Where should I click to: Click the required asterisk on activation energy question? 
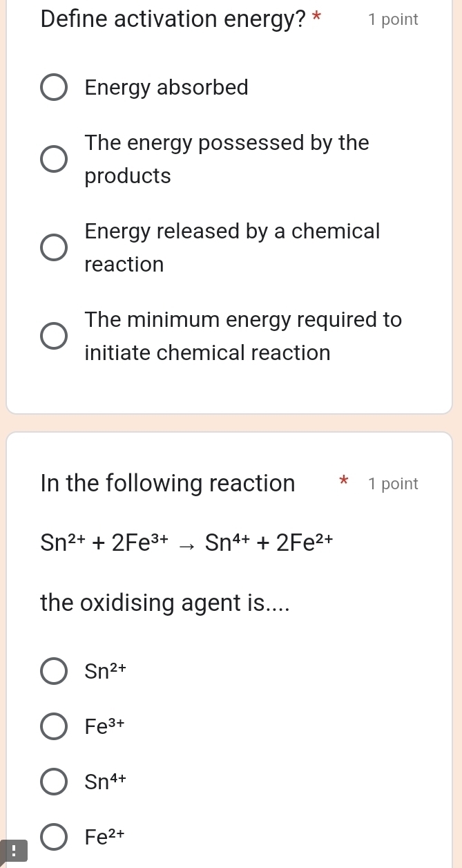tap(316, 17)
